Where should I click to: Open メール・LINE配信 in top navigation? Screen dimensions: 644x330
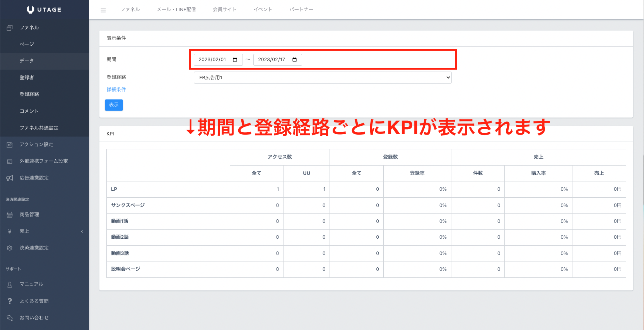click(176, 10)
